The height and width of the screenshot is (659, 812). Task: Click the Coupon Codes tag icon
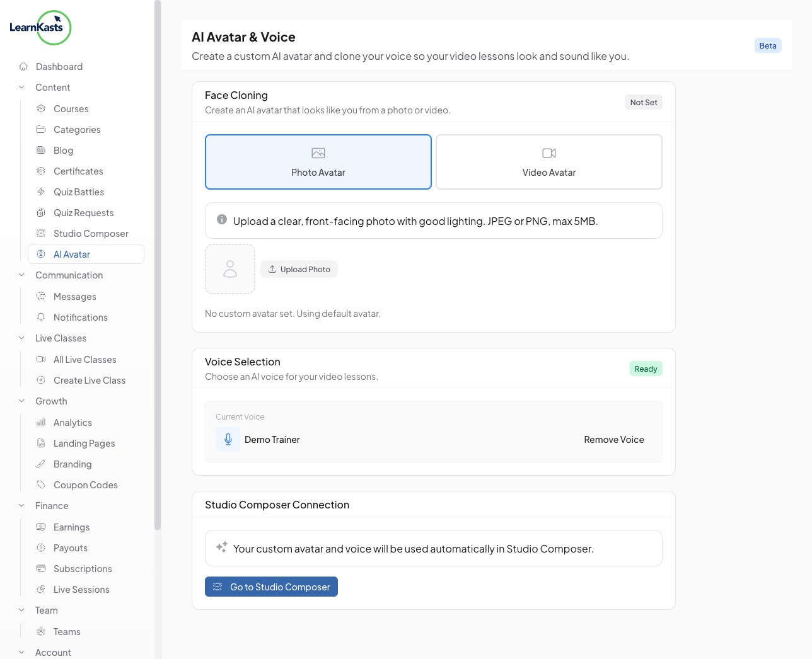[41, 485]
